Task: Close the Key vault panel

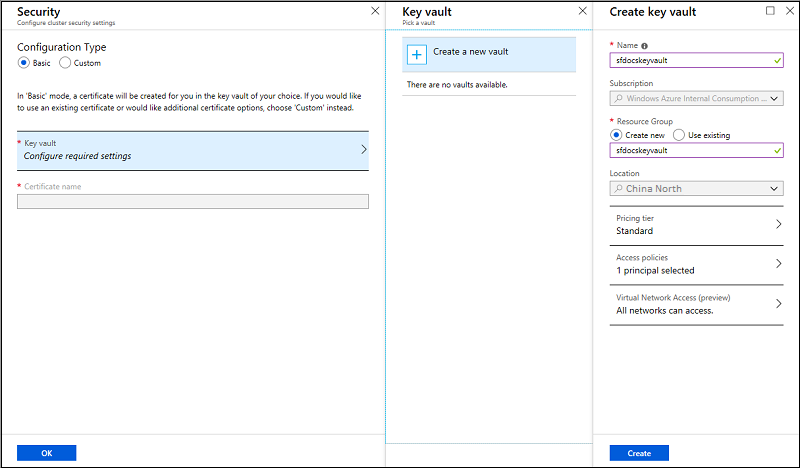Action: [583, 11]
